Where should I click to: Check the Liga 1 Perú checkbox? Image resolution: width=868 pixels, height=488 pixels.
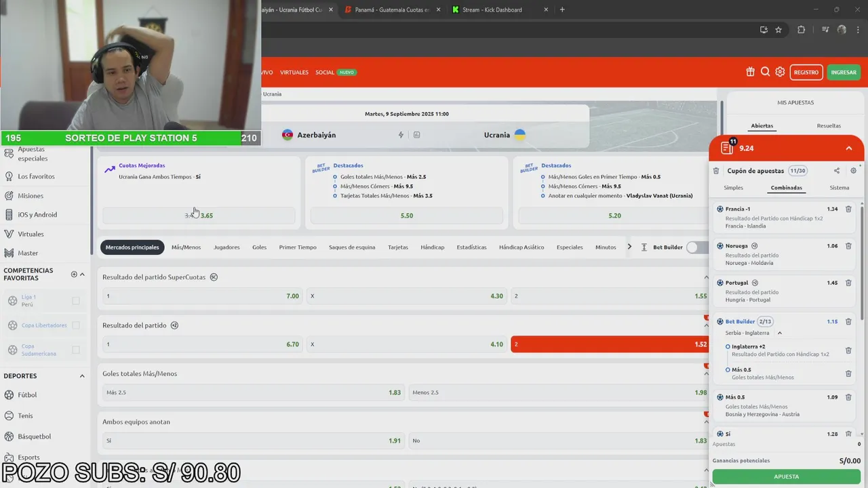[x=76, y=301]
